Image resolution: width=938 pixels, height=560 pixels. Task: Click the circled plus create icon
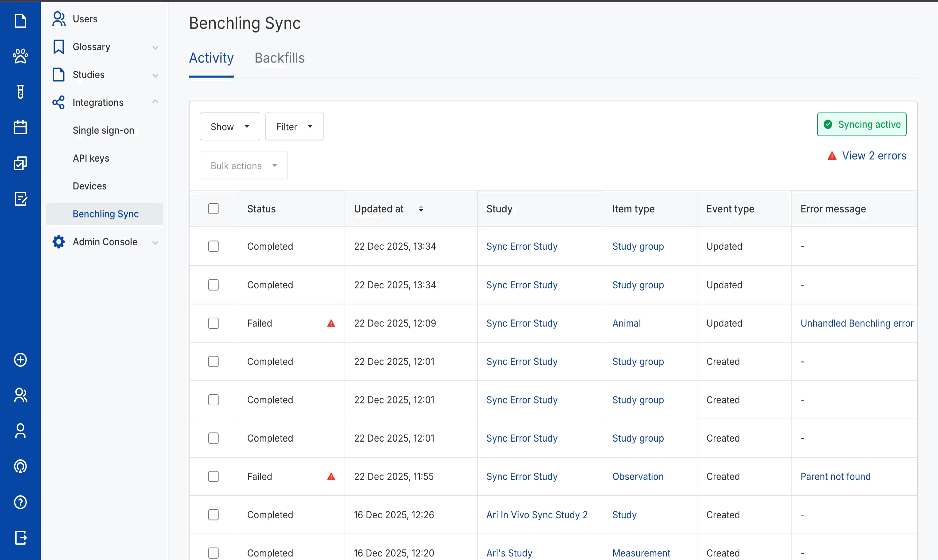click(20, 360)
